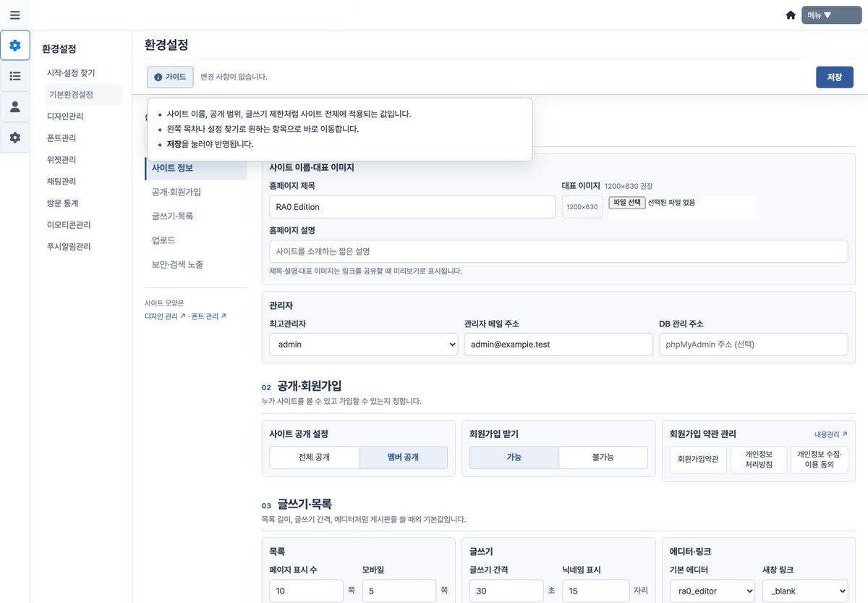Click 개인정보 수집·이용 동의 button
The image size is (868, 603).
point(820,460)
